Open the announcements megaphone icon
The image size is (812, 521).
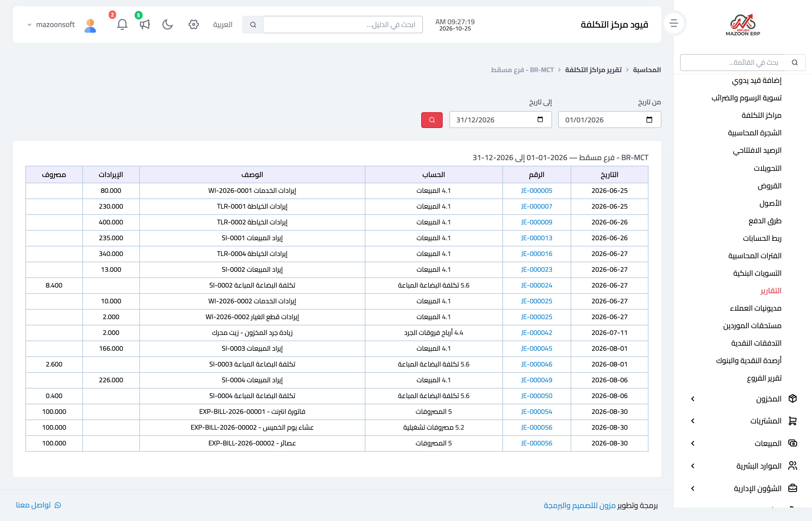click(x=145, y=24)
